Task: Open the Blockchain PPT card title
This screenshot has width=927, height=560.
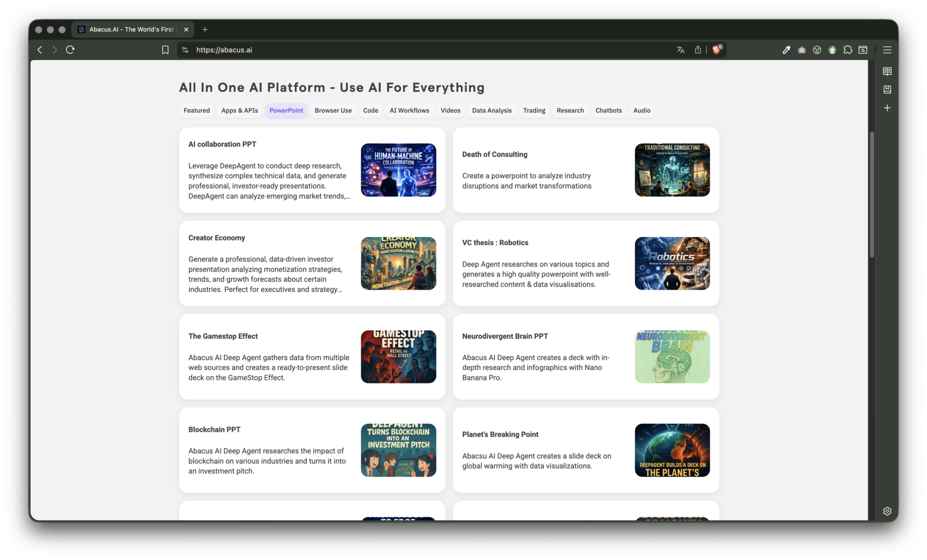Action: pos(214,430)
